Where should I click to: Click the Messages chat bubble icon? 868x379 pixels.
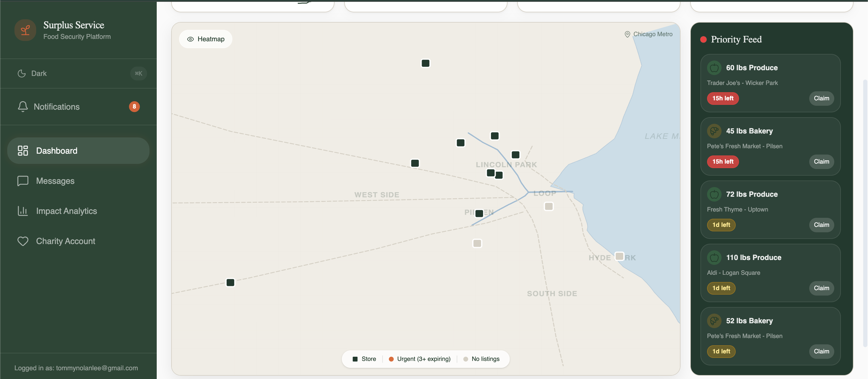click(x=23, y=181)
